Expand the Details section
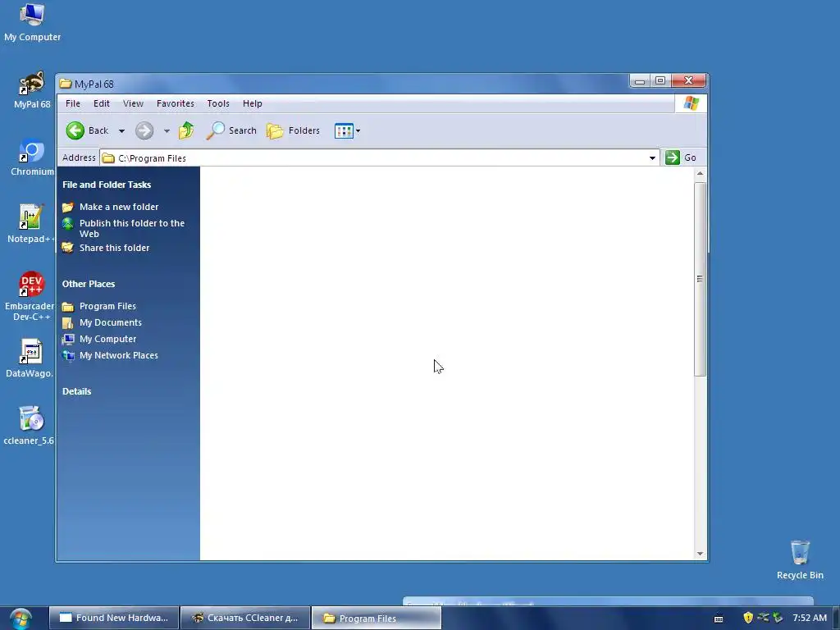Screen dimensions: 840x630 [76, 391]
